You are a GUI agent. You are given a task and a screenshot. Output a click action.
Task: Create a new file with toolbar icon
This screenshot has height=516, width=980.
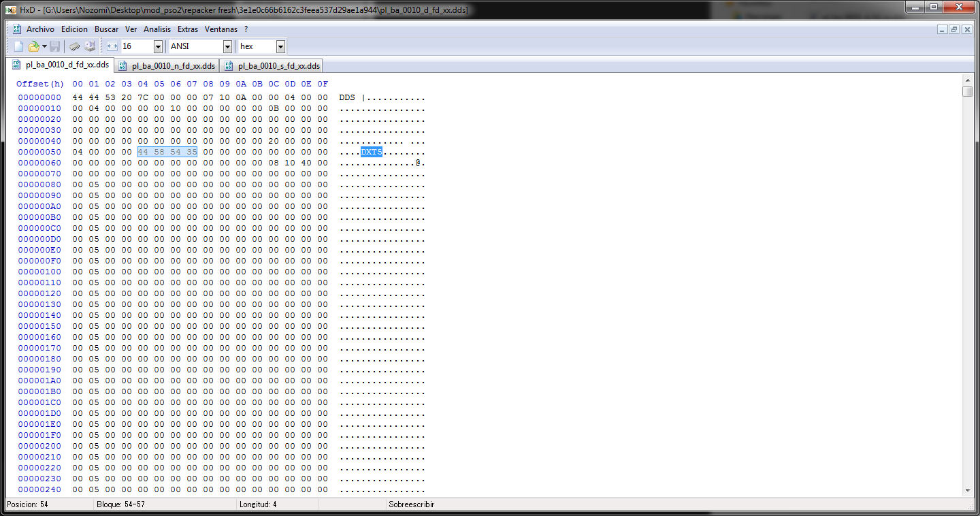coord(18,46)
